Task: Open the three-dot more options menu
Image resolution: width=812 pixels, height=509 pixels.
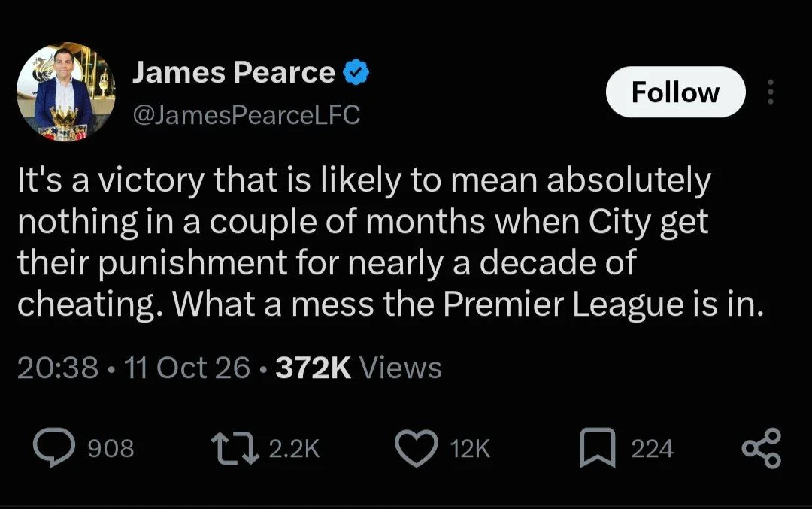Action: click(771, 92)
